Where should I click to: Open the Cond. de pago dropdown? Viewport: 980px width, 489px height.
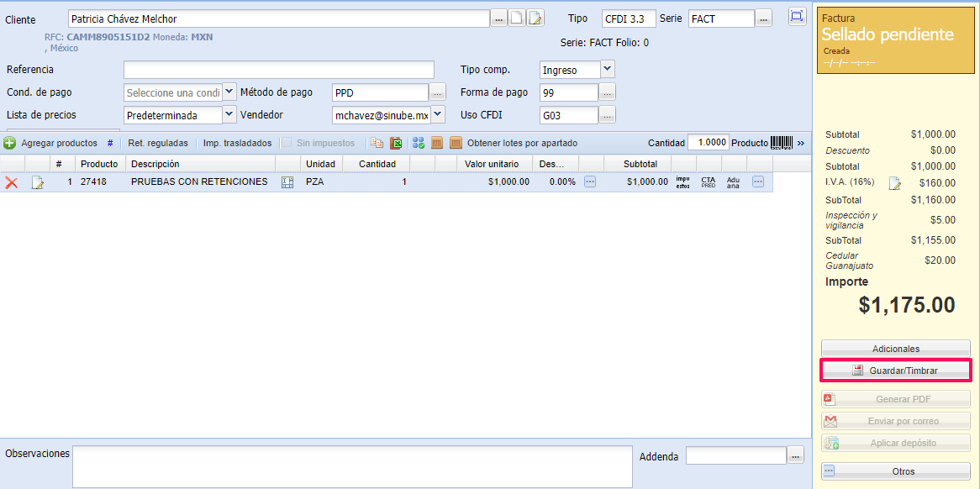pyautogui.click(x=229, y=92)
